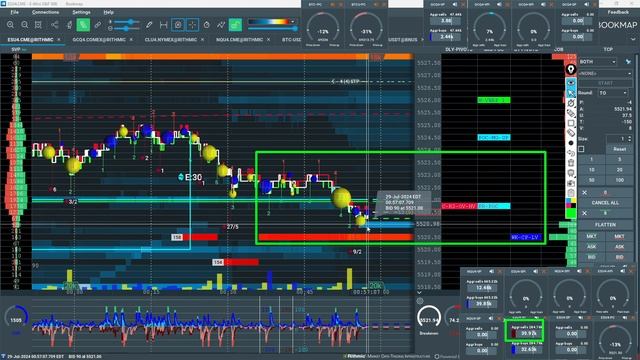Click the zoom in magnifier icon
The width and height of the screenshot is (640, 360).
[10, 25]
